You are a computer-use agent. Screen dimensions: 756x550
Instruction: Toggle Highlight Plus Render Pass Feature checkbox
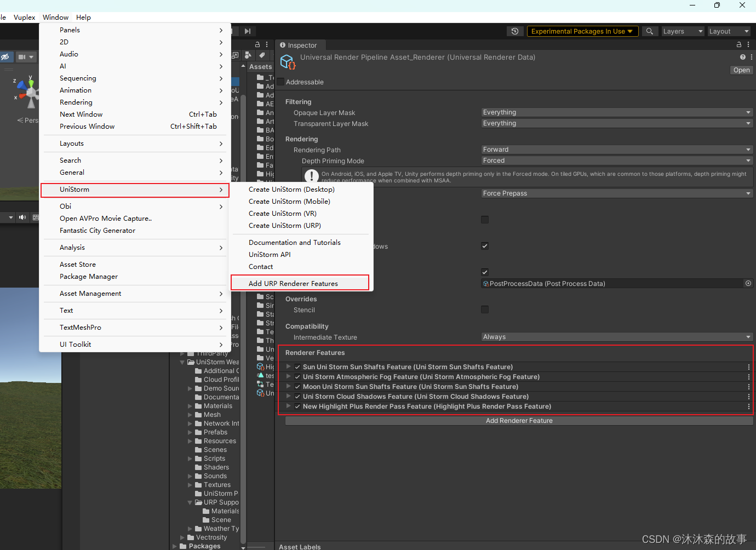pyautogui.click(x=297, y=406)
